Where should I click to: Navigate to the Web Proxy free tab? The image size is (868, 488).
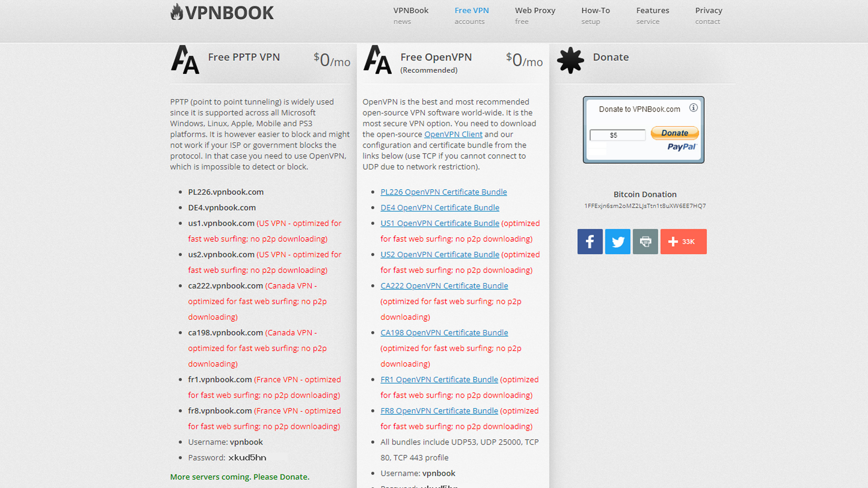coord(535,15)
